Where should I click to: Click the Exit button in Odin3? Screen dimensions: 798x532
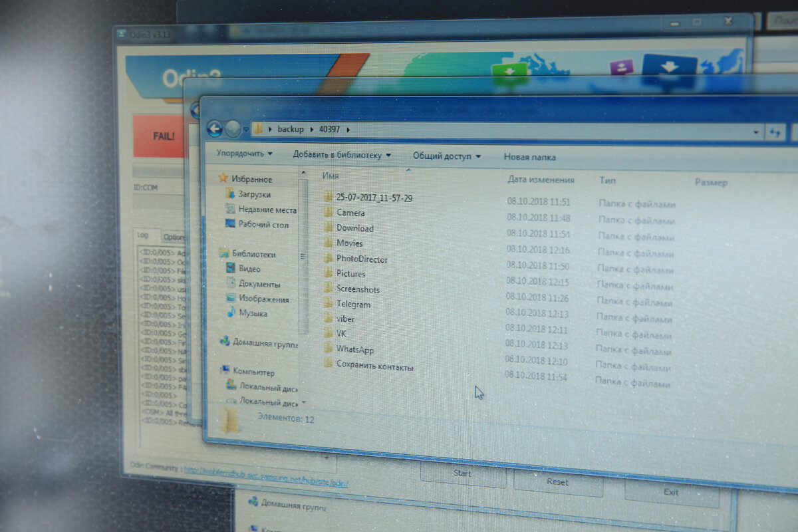pos(671,491)
